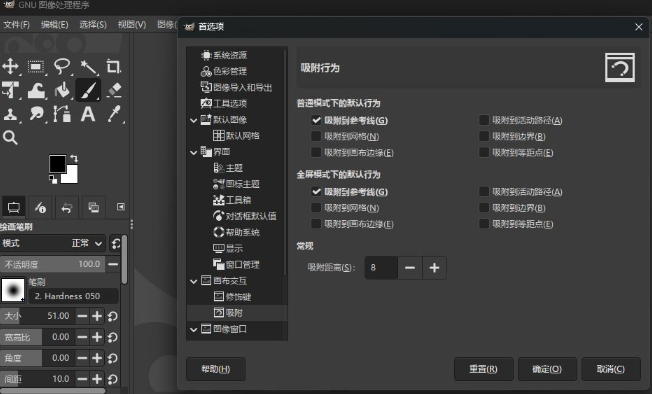Image resolution: width=652 pixels, height=394 pixels.
Task: Open the dock tab configuration menu
Action: click(x=121, y=207)
